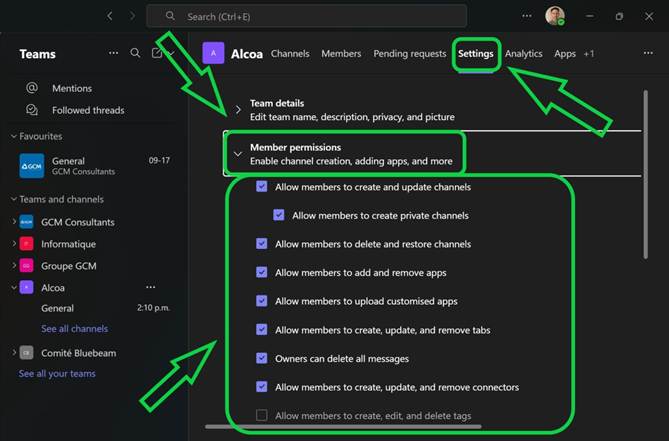
Task: Uncheck Owners can delete all messages
Action: pos(262,358)
